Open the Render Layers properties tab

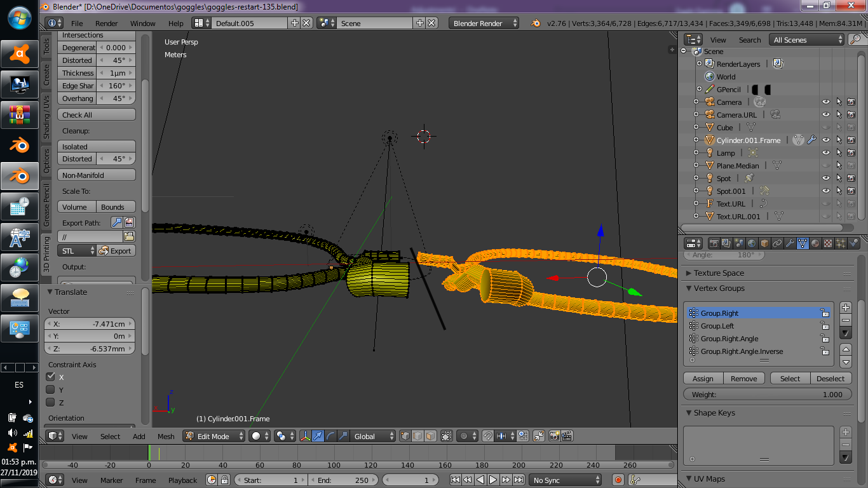pos(726,243)
